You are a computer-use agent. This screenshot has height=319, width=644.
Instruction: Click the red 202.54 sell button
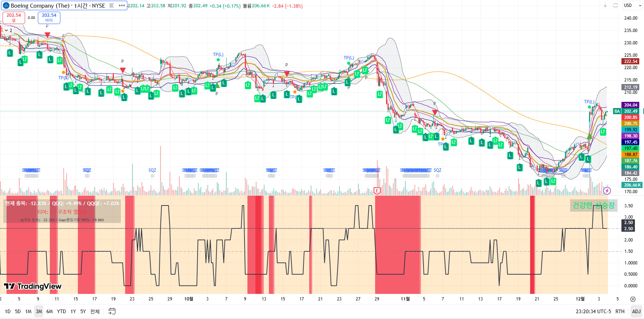[x=14, y=17]
